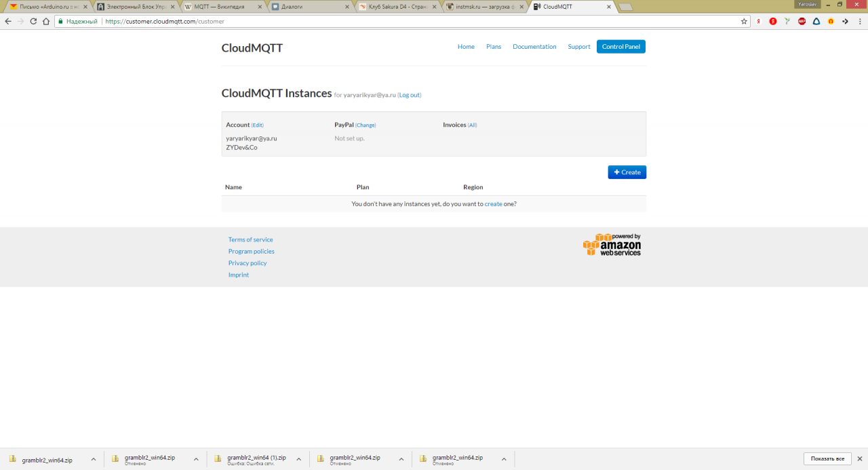
Task: Bookmark this page with the star icon
Action: (x=744, y=21)
